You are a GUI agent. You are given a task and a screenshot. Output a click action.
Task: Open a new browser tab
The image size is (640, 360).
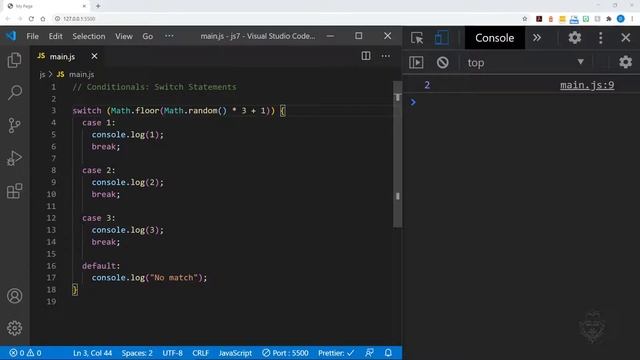(98, 6)
